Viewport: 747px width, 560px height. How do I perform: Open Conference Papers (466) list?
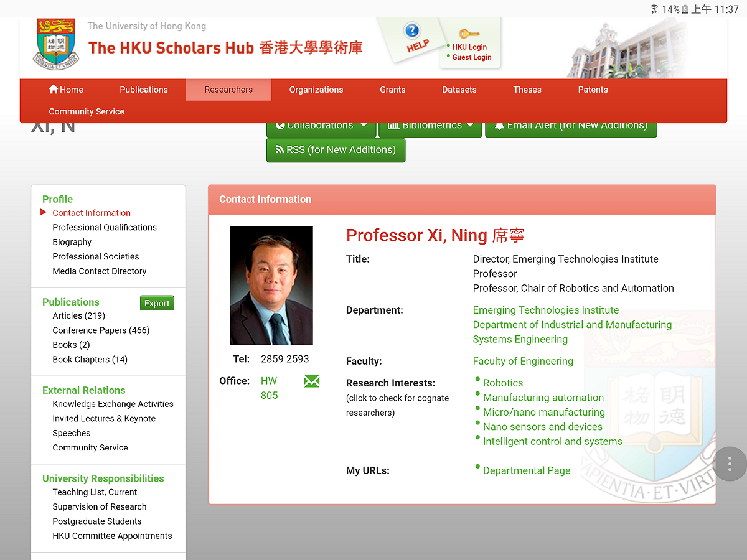pyautogui.click(x=101, y=330)
